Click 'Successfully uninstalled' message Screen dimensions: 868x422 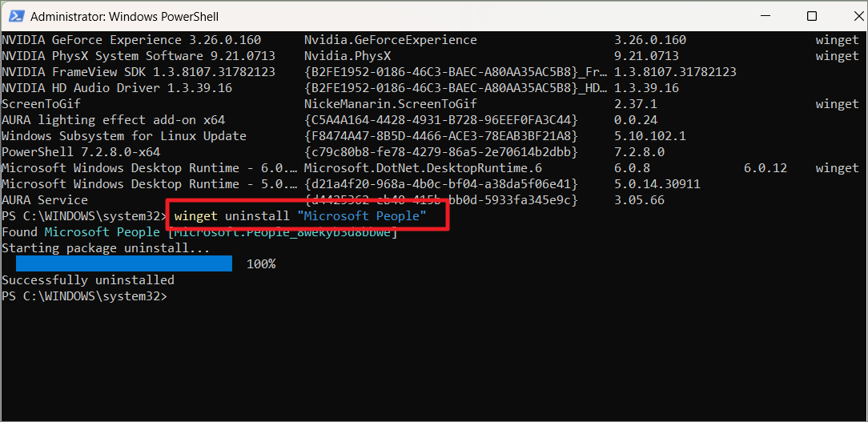click(x=88, y=280)
